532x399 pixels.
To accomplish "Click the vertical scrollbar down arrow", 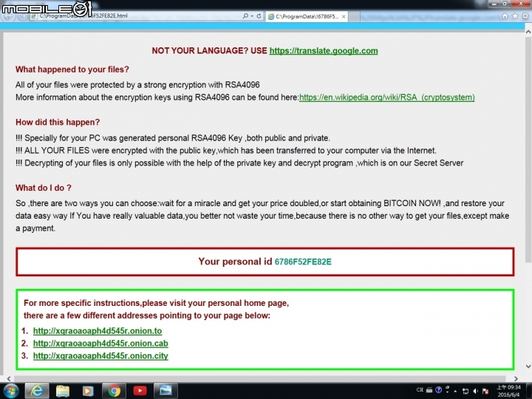I will coord(528,366).
